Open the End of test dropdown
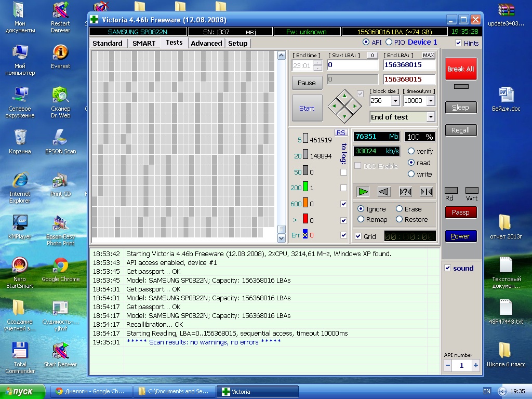This screenshot has width=532, height=399. [x=431, y=117]
